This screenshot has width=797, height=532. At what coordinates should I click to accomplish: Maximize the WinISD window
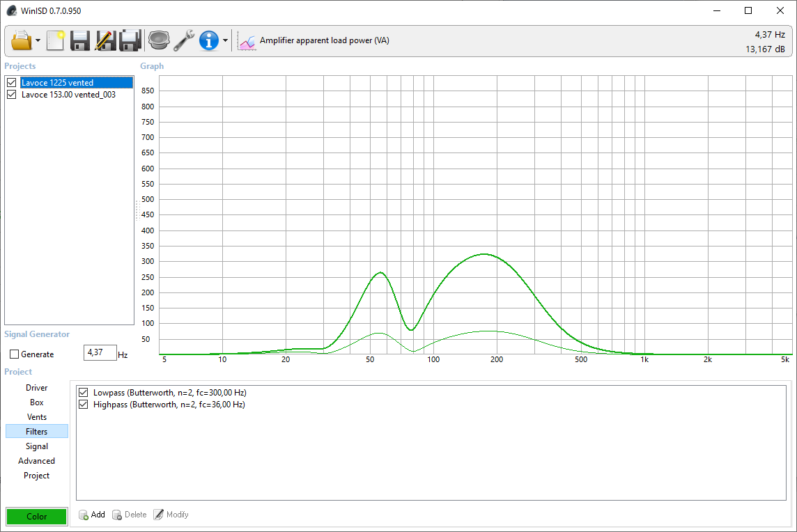pos(748,10)
